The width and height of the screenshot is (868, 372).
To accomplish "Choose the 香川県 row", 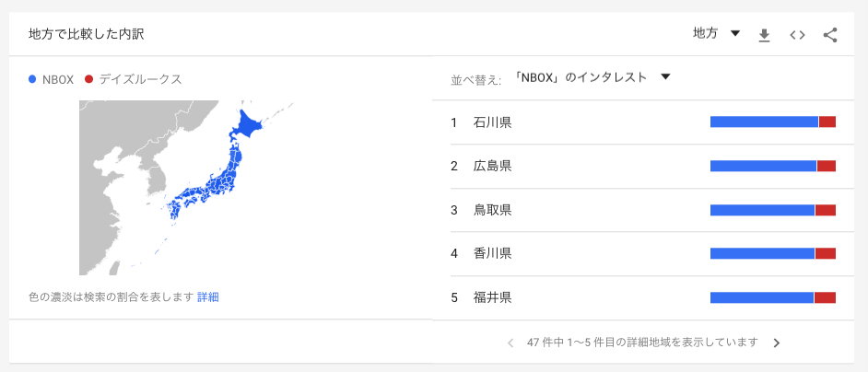I will click(642, 253).
